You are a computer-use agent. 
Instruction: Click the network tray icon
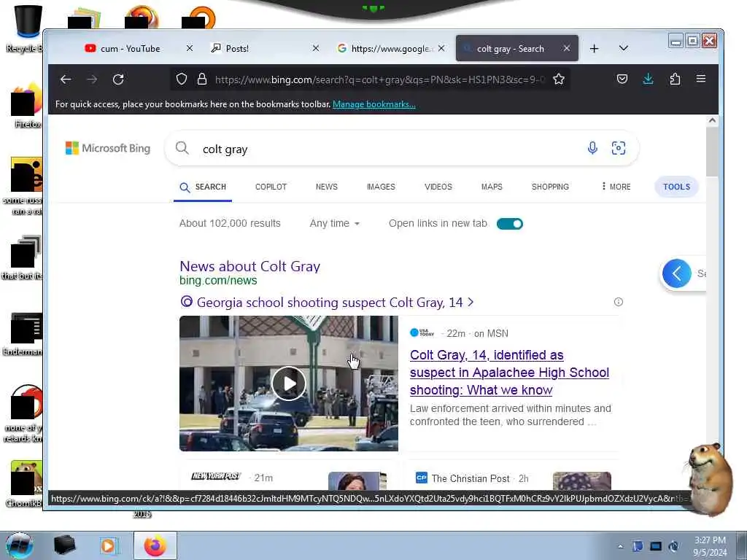656,546
